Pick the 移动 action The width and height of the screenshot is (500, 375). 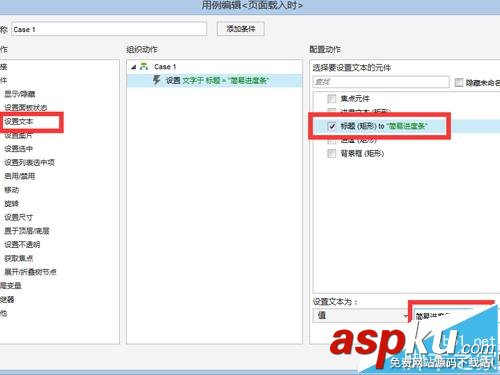(x=12, y=190)
